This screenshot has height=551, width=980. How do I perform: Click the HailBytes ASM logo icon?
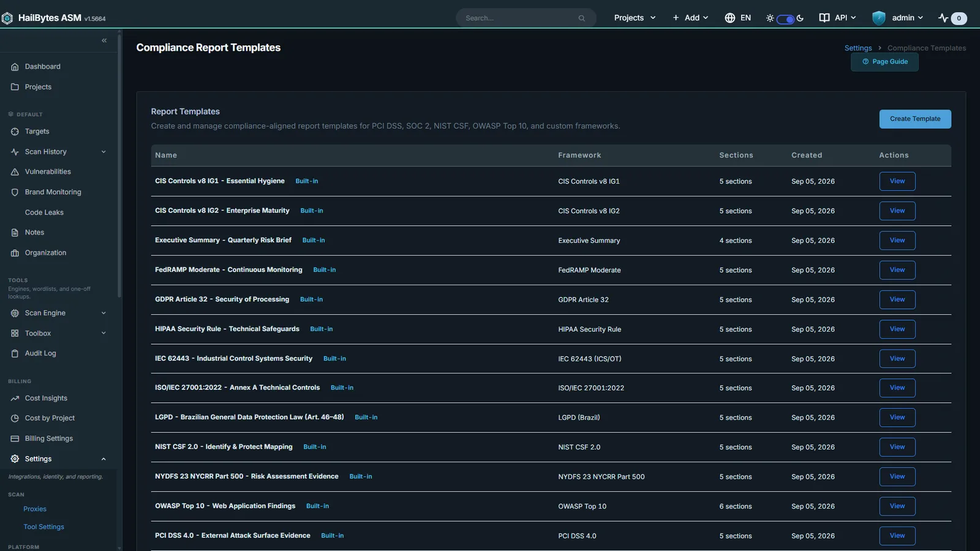tap(7, 18)
